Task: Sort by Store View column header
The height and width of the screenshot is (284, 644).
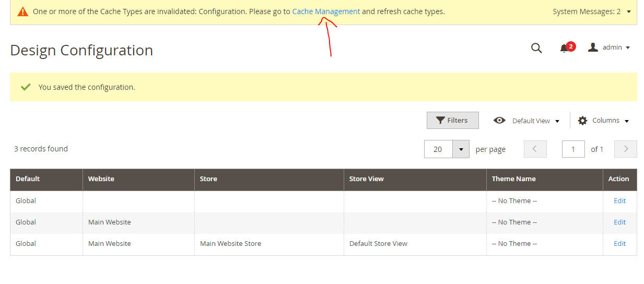Action: tap(366, 179)
